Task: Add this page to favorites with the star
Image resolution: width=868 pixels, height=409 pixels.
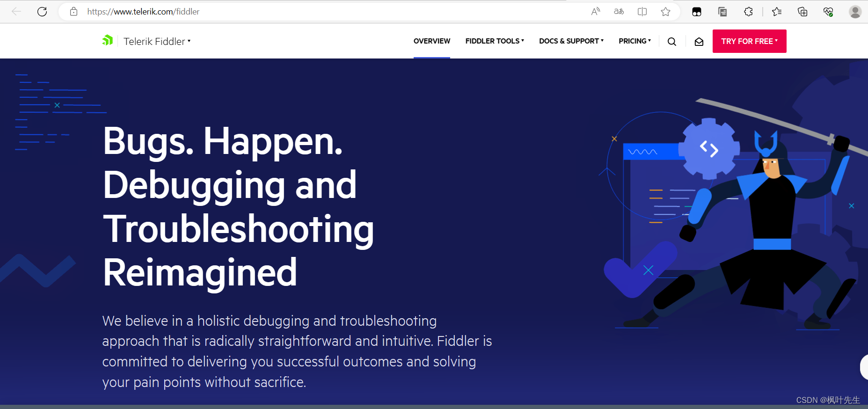Action: [x=666, y=12]
